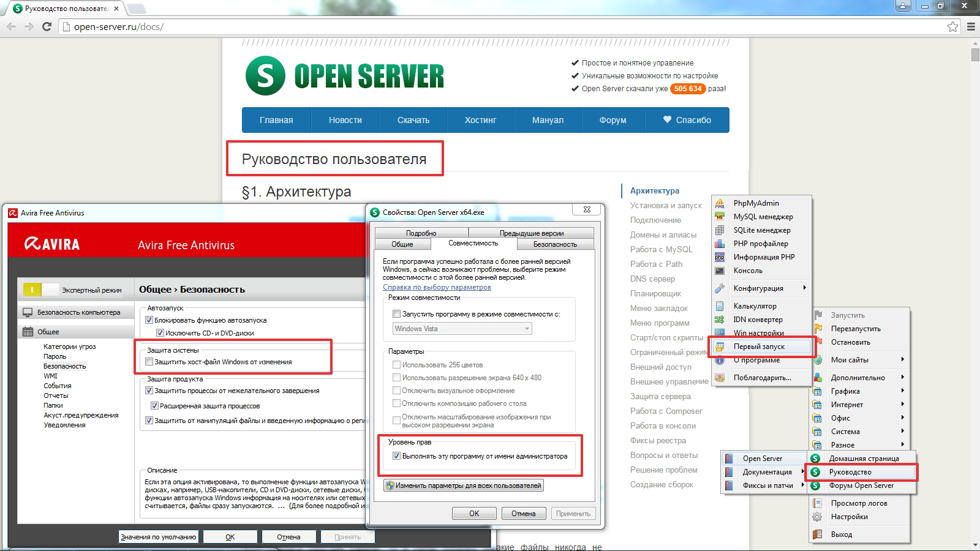
Task: Click the Console icon in the menu
Action: point(720,271)
